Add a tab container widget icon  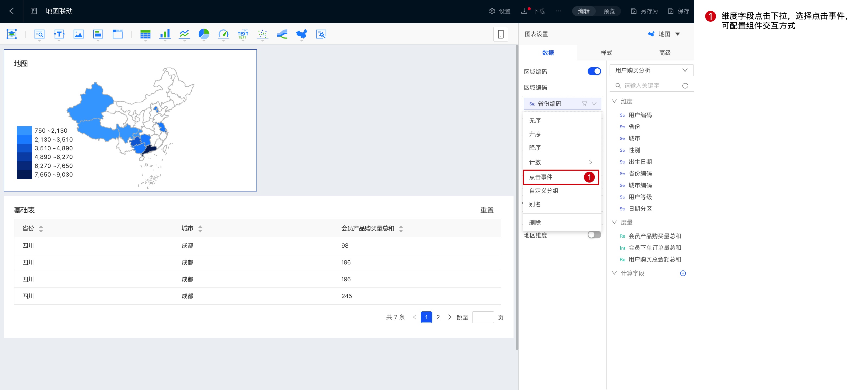[x=98, y=34]
